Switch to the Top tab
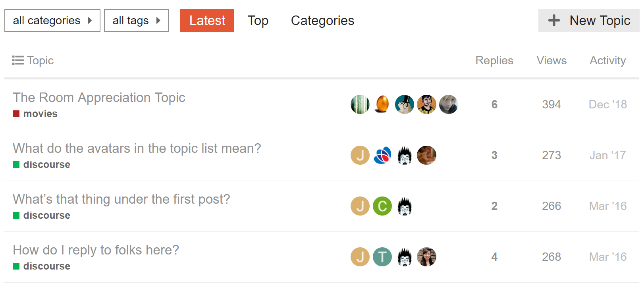Screen dimensions: 644x289 [x=258, y=20]
